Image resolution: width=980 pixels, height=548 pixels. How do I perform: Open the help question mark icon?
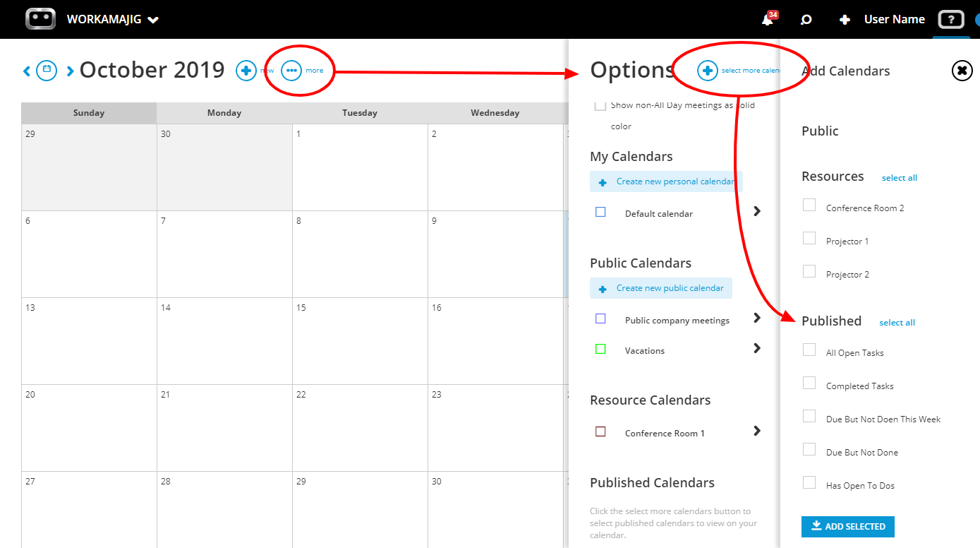click(951, 20)
